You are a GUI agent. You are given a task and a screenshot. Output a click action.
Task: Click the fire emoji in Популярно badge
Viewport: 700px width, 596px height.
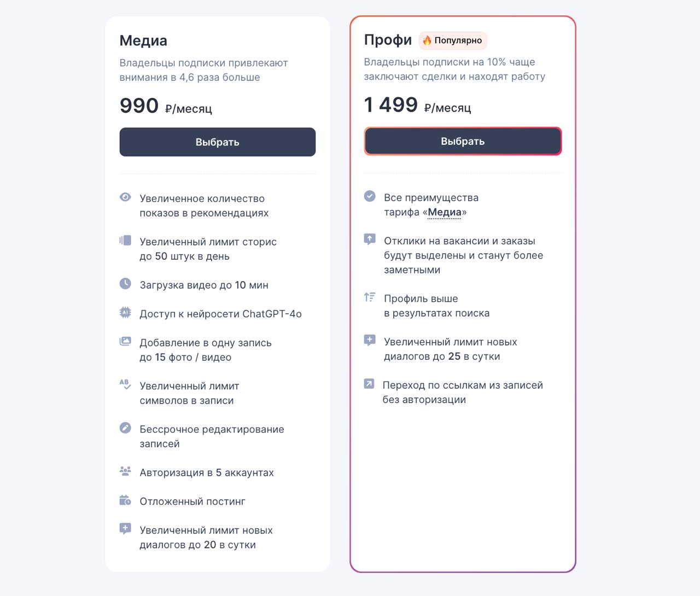(x=427, y=40)
